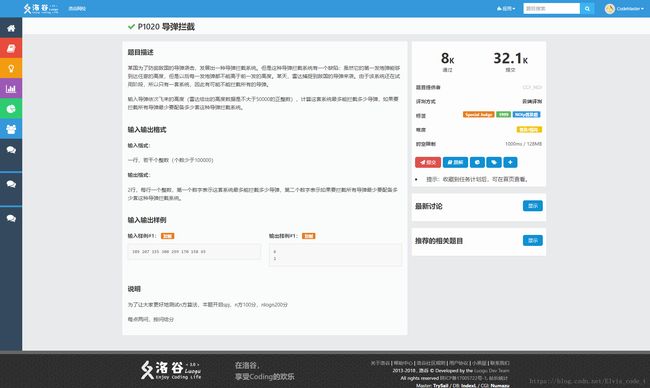The image size is (650, 388).
Task: Show the 推荐的相关题目 section
Action: tap(533, 240)
